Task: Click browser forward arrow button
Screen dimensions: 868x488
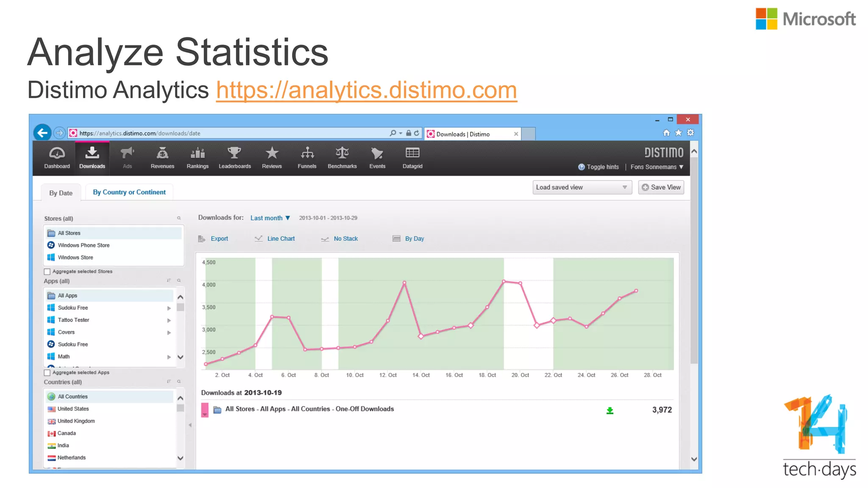Action: (x=60, y=133)
